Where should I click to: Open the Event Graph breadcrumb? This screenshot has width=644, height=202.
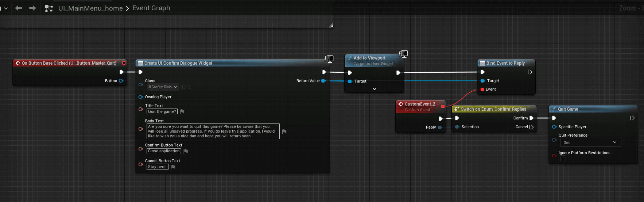click(151, 8)
